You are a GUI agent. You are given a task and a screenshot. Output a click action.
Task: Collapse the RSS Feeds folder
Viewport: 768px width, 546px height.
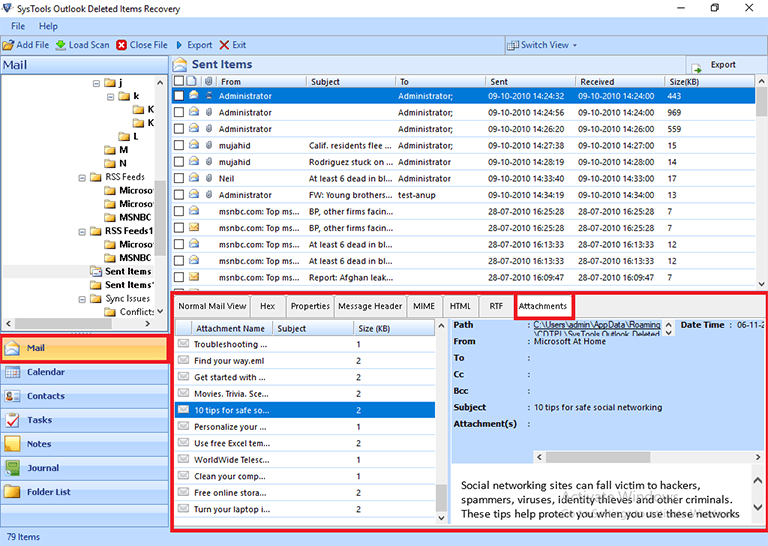pyautogui.click(x=82, y=178)
